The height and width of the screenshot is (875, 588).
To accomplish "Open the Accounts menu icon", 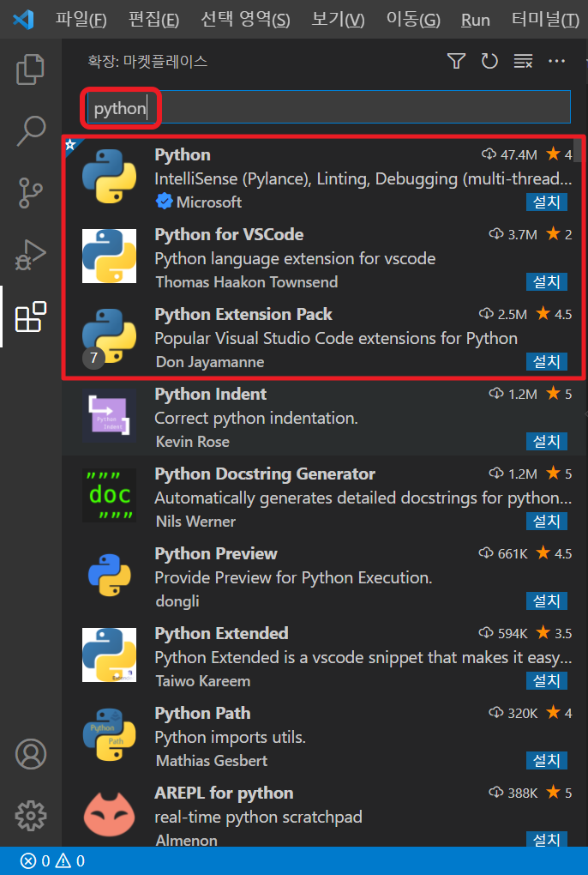I will 31,754.
